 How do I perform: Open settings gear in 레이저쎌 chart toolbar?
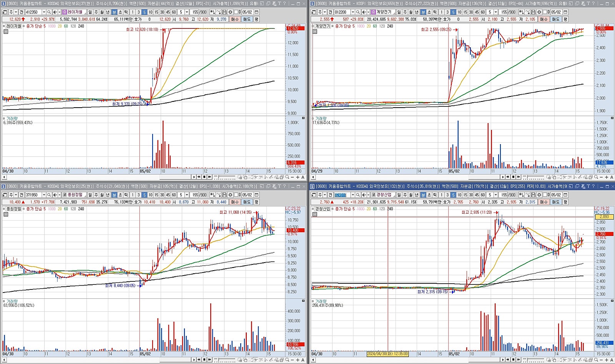coord(230,12)
